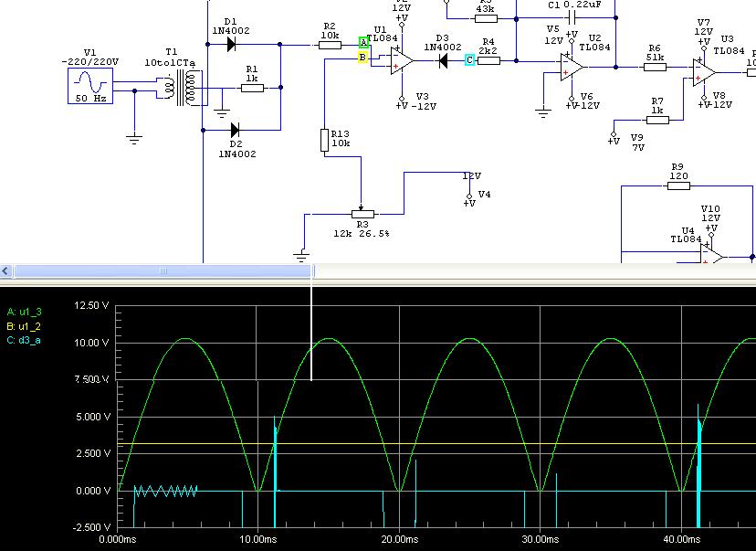Select the U2 TL084 op-amp
This screenshot has height=551, width=756.
[572, 67]
